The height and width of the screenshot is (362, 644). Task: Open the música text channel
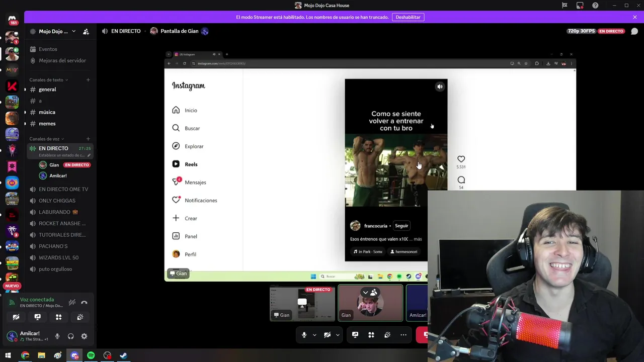(x=47, y=112)
